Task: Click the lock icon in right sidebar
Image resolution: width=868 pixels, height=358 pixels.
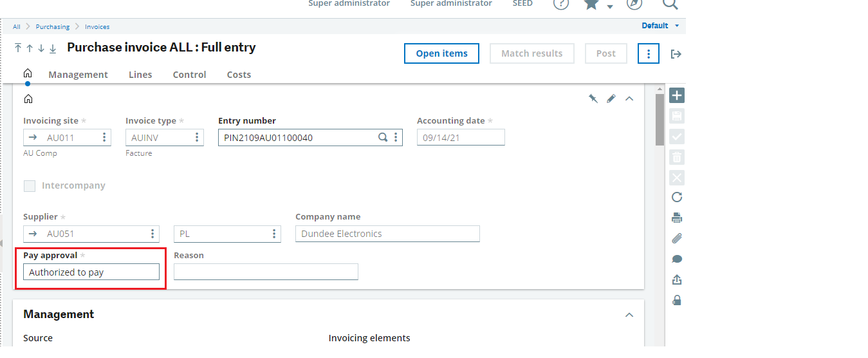Action: tap(676, 300)
